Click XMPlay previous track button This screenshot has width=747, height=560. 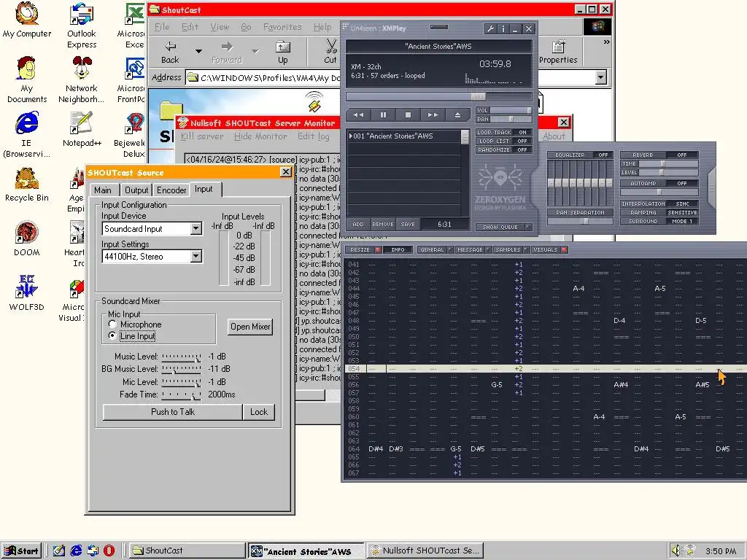[358, 114]
